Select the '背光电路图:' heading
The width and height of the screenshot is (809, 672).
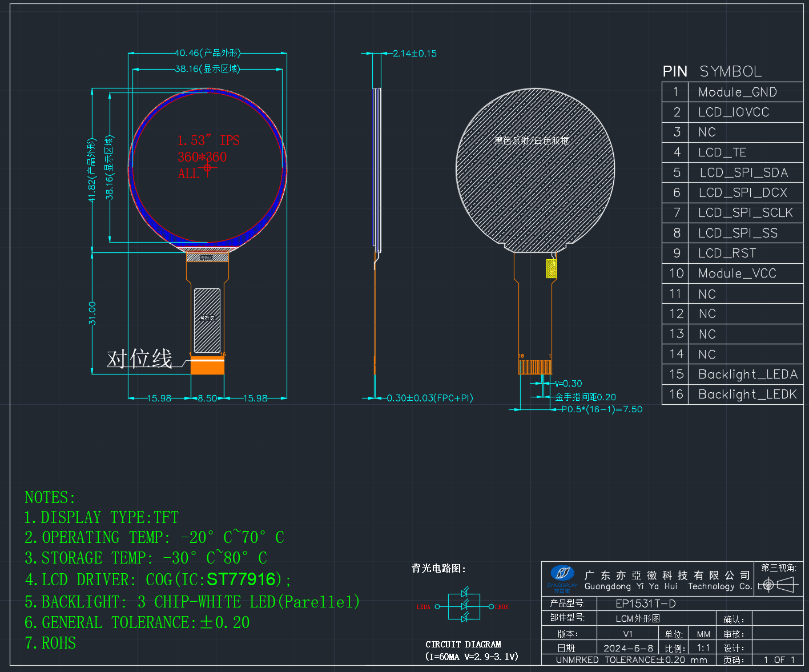point(439,569)
